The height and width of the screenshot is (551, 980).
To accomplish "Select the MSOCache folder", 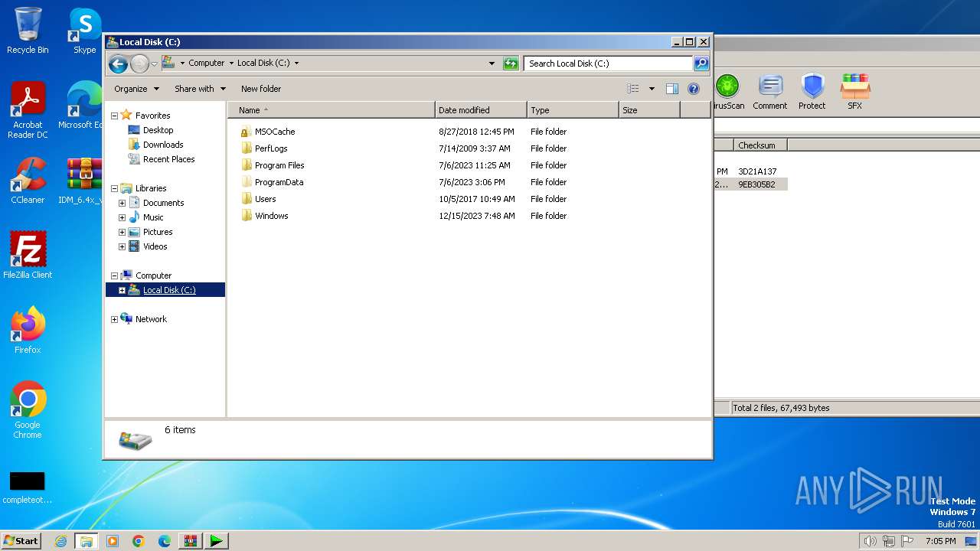I will (274, 132).
